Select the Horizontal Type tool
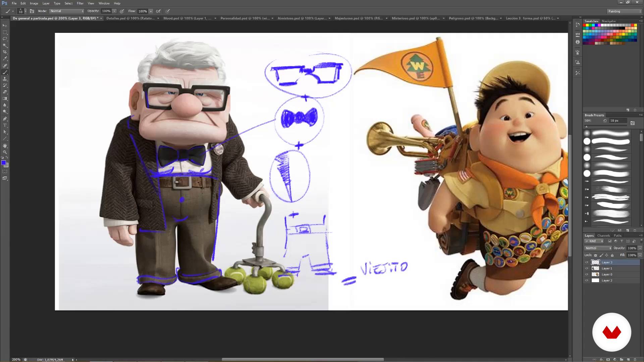 coord(5,125)
